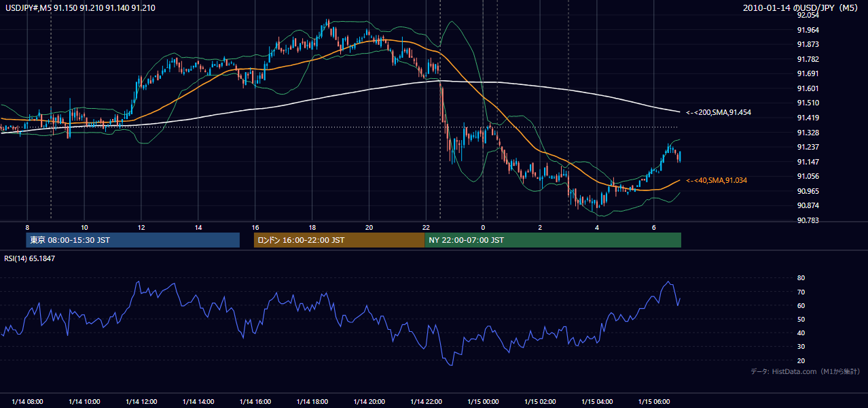Click price axis value 91.691
Screen dimensions: 868x408
(808, 74)
